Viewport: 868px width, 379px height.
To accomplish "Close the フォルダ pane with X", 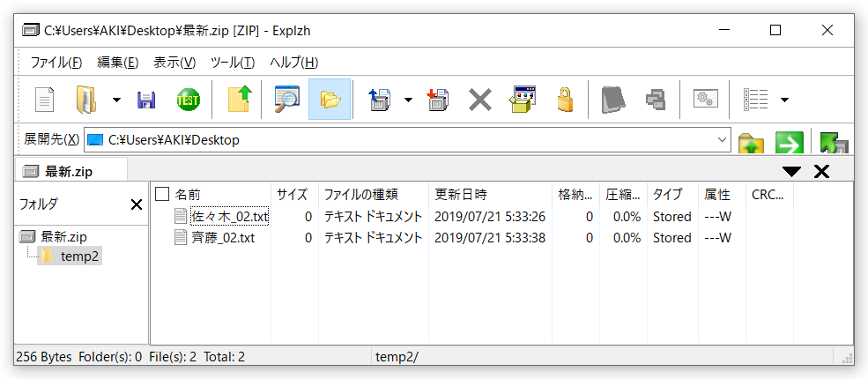I will pyautogui.click(x=137, y=204).
